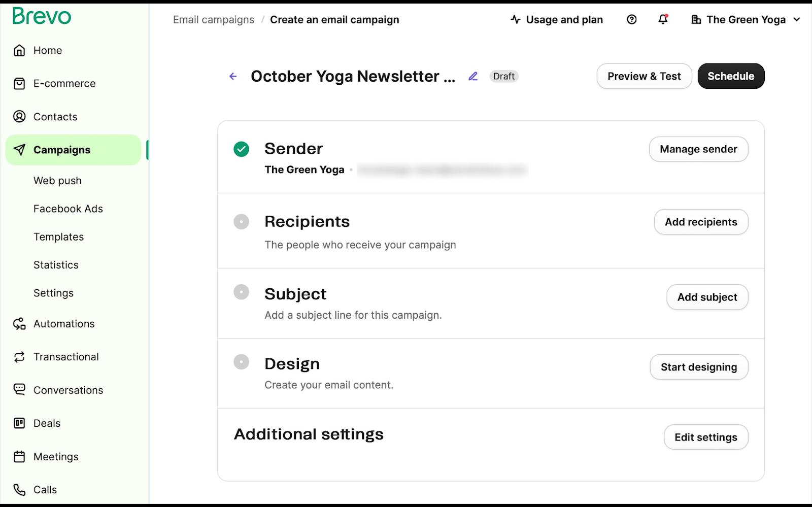Open Statistics in the sidebar
812x507 pixels.
56,265
